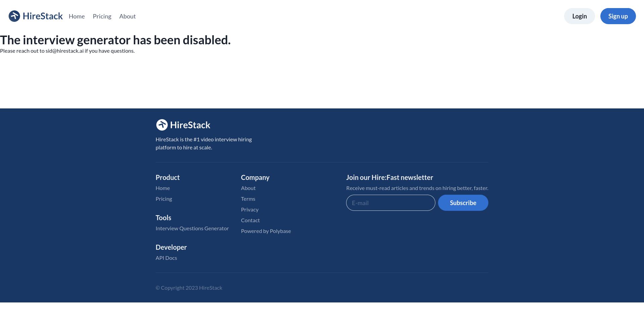Click the HireStack wordmark in the footer
Image resolution: width=644 pixels, height=334 pixels.
click(x=190, y=125)
